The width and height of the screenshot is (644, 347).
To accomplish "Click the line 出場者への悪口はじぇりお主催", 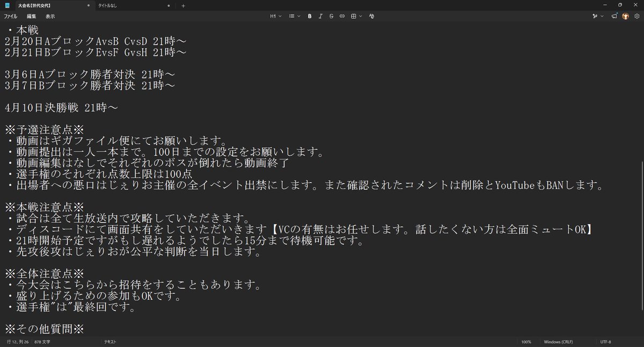I will click(305, 186).
